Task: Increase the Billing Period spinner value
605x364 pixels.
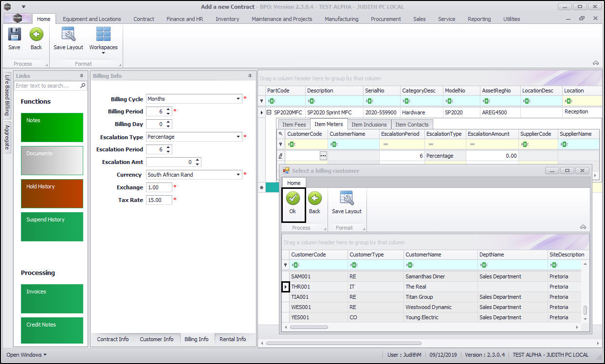Action: coord(168,109)
